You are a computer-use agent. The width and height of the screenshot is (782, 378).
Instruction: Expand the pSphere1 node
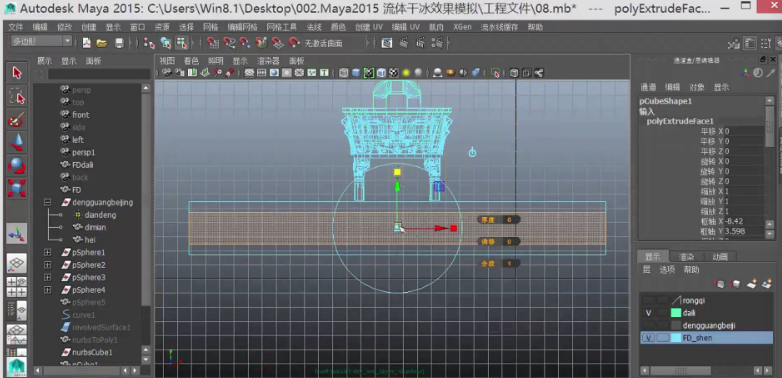pos(48,252)
